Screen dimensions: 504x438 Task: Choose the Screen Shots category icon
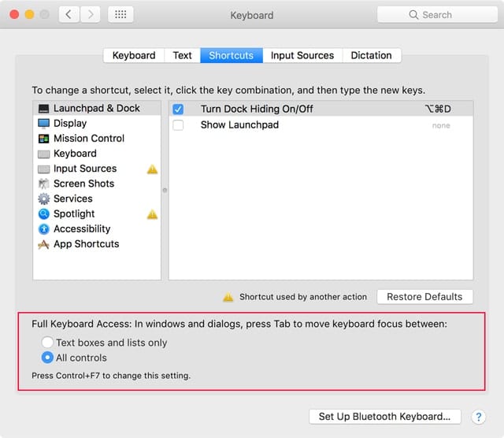click(44, 184)
